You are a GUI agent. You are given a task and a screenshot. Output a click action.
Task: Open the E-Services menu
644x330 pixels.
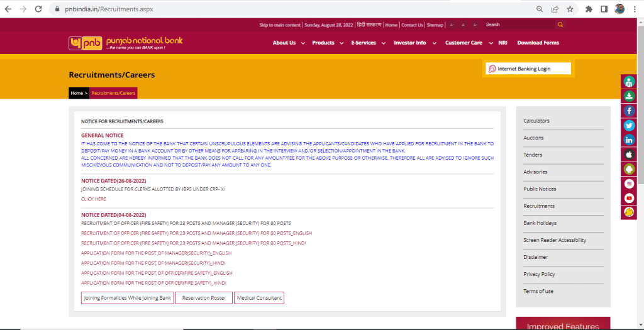point(364,43)
